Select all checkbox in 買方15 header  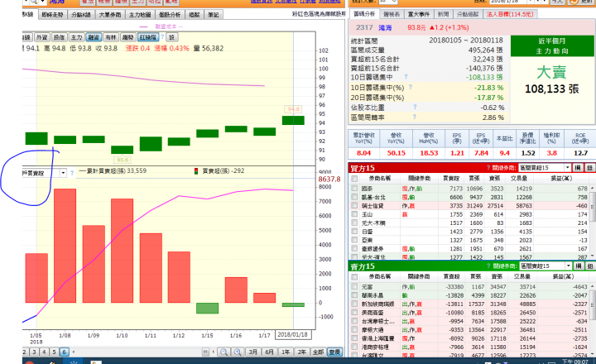click(354, 178)
